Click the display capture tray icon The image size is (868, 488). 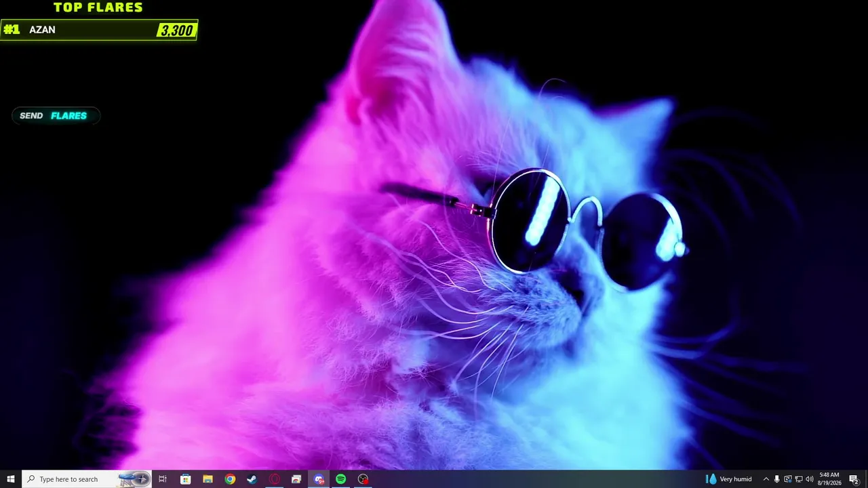tap(788, 479)
